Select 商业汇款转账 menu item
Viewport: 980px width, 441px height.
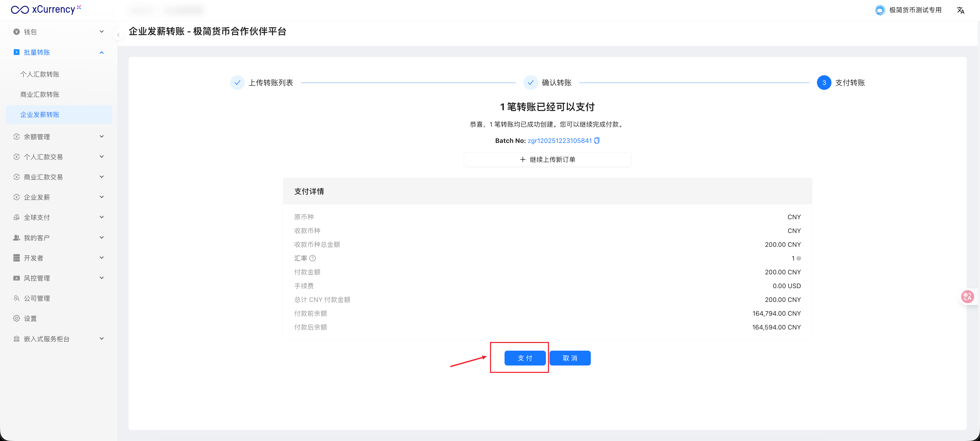(x=40, y=94)
